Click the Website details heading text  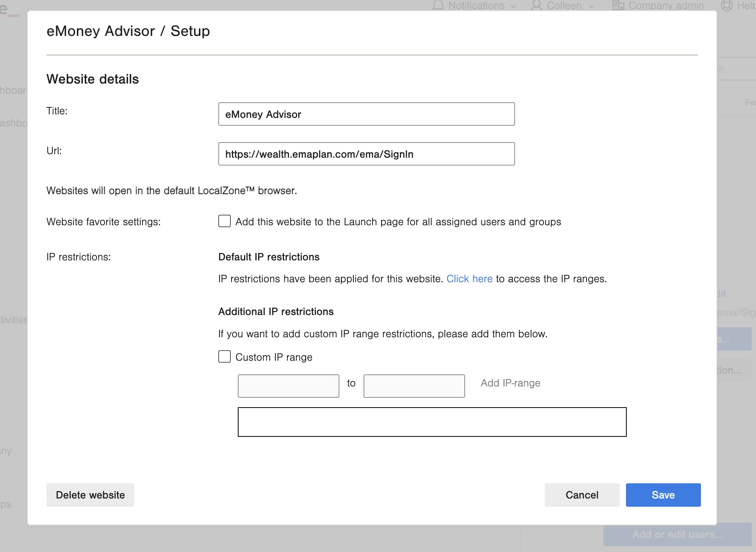[93, 79]
